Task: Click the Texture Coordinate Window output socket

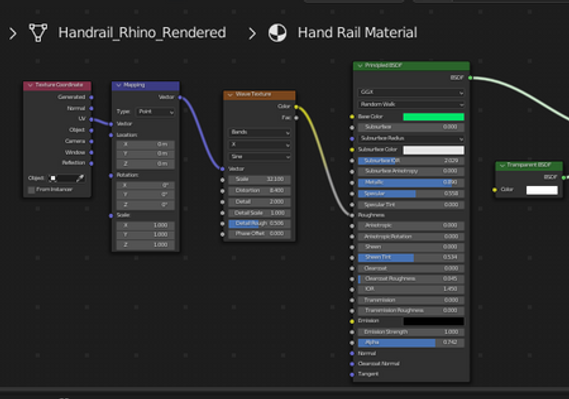Action: (91, 152)
